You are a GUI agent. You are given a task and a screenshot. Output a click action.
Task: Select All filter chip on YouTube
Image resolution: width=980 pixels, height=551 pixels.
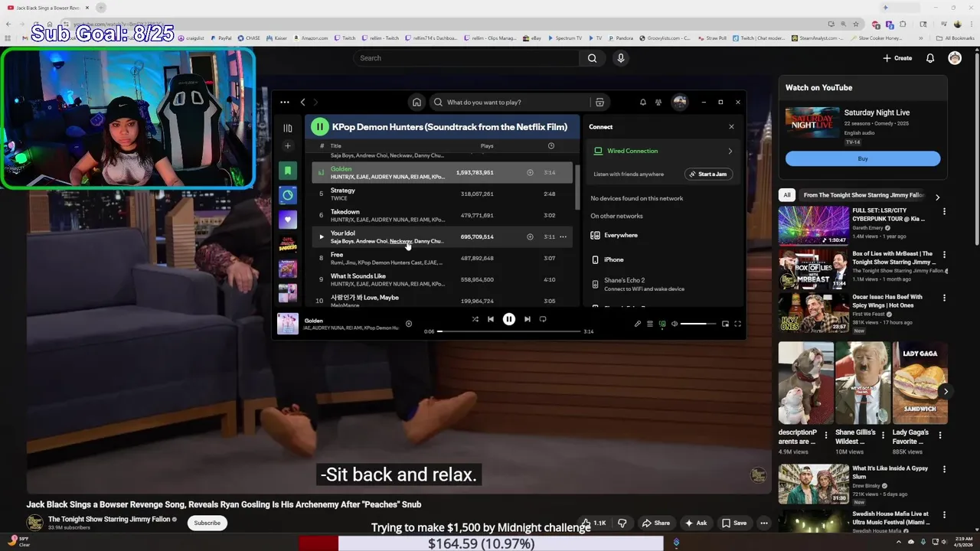pyautogui.click(x=786, y=195)
